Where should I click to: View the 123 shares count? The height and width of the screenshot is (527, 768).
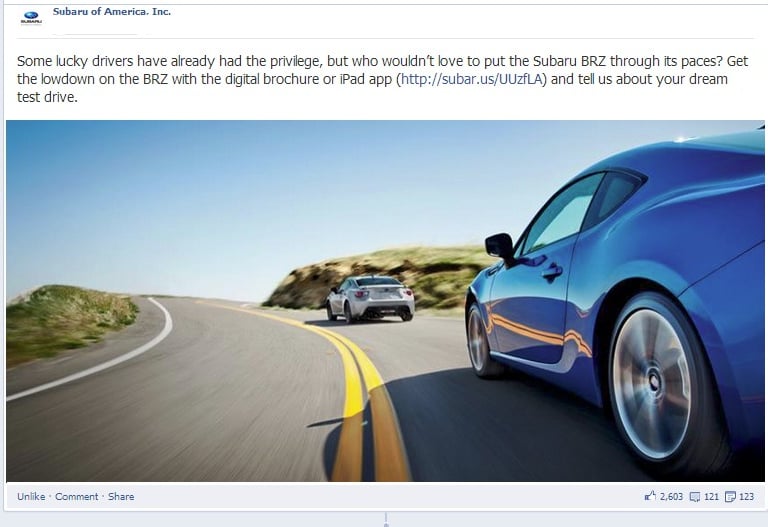click(746, 497)
